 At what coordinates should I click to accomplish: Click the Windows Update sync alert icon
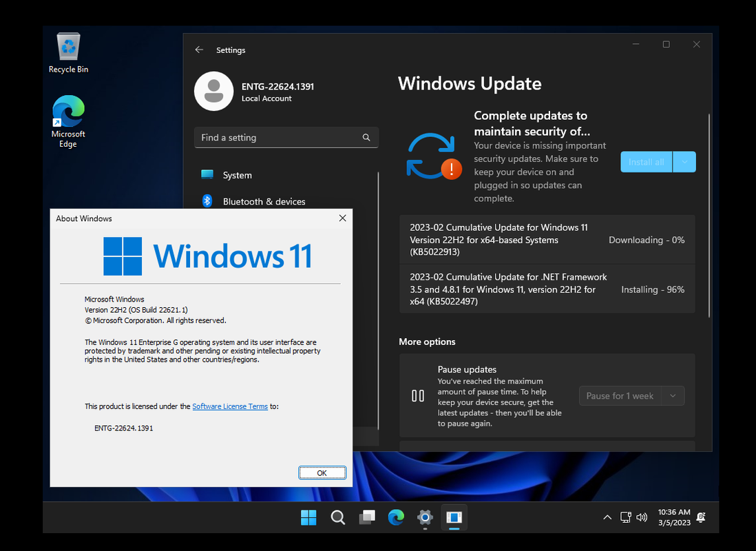434,157
